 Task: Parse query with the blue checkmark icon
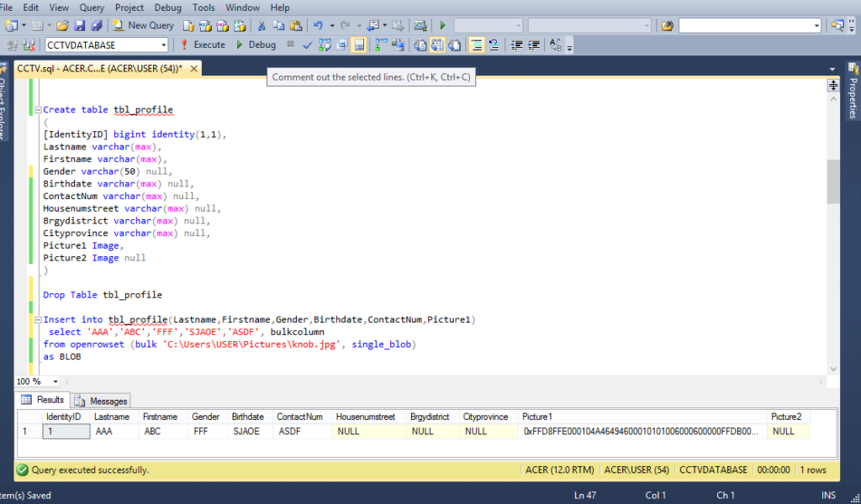pyautogui.click(x=308, y=45)
